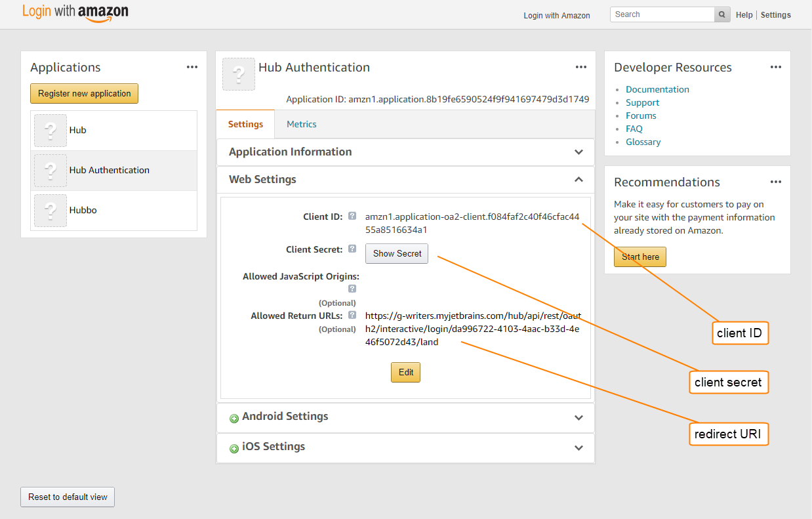Click the Allowed Return URLs help icon
The width and height of the screenshot is (812, 519).
pos(352,315)
